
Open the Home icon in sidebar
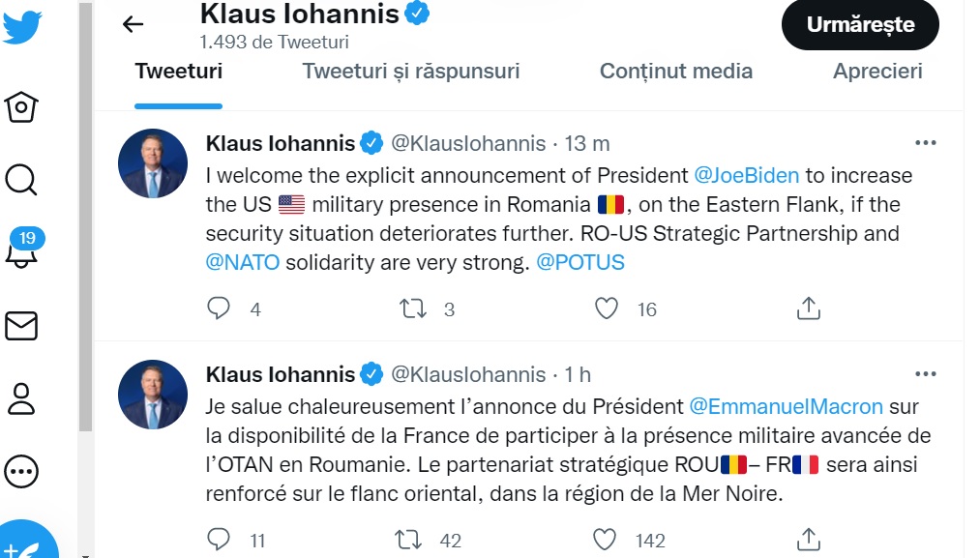(21, 106)
